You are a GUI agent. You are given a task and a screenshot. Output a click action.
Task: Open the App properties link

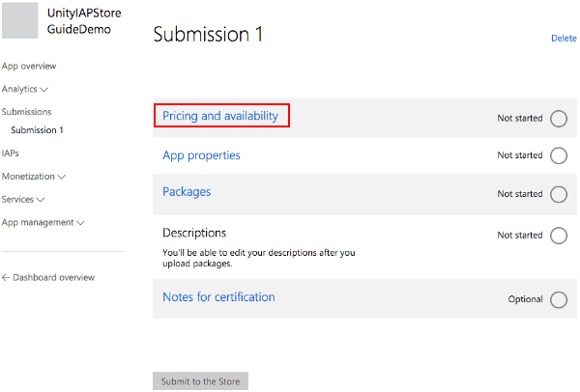pyautogui.click(x=201, y=154)
